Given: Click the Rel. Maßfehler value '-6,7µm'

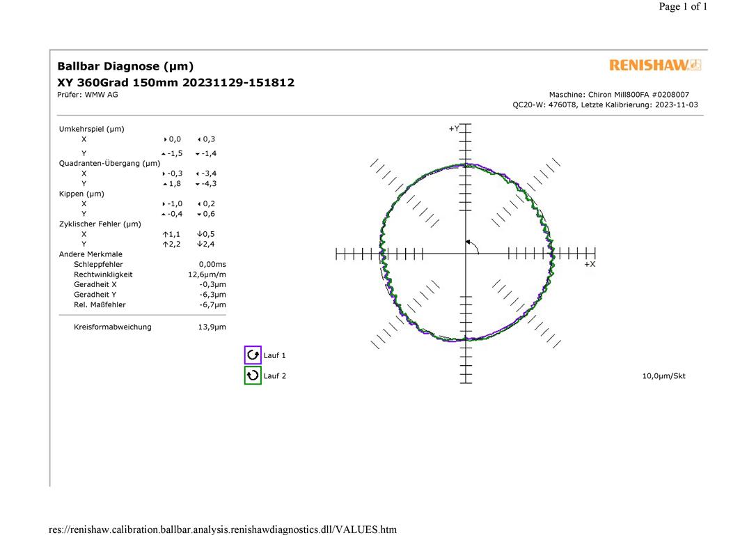Looking at the screenshot, I should click(x=212, y=305).
